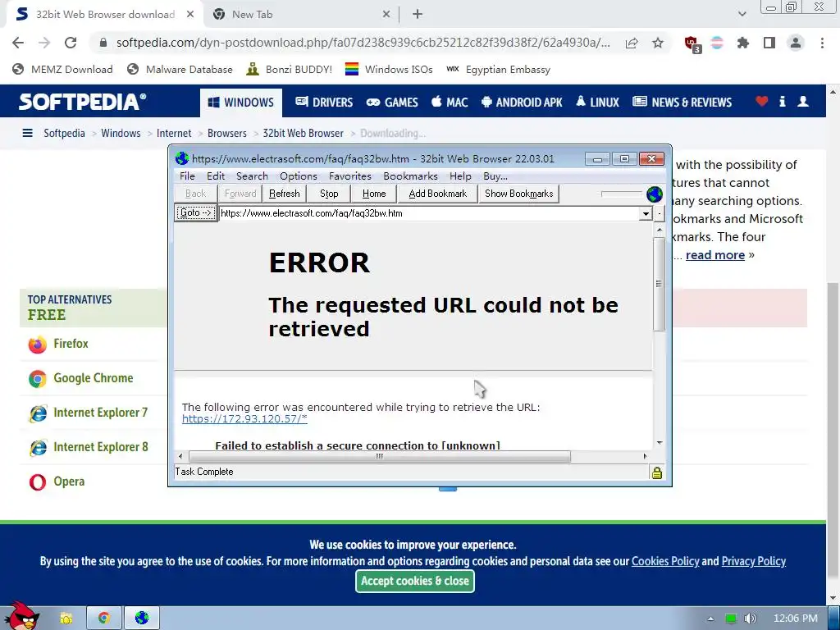This screenshot has height=630, width=840.
Task: Open the Edit menu in 32bit Web Browser
Action: [x=216, y=176]
